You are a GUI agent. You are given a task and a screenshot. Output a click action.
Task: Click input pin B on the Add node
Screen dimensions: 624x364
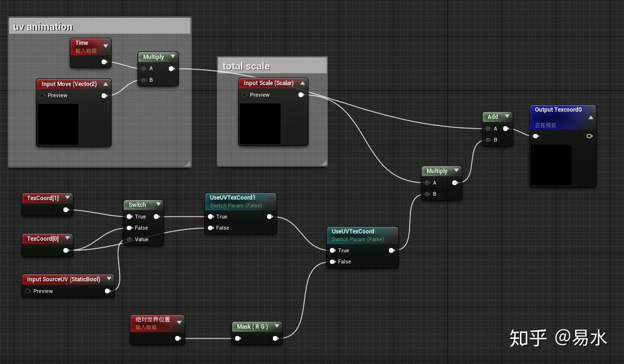[x=487, y=140]
